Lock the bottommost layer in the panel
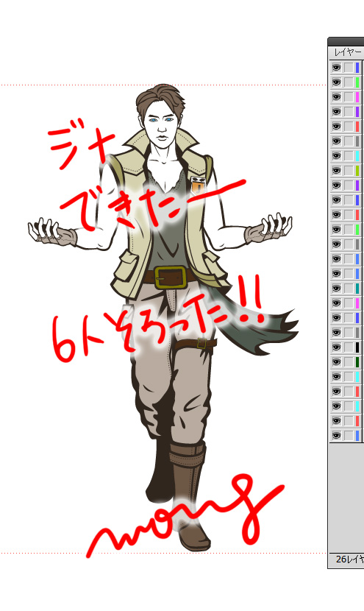The height and width of the screenshot is (611, 364). (x=349, y=436)
